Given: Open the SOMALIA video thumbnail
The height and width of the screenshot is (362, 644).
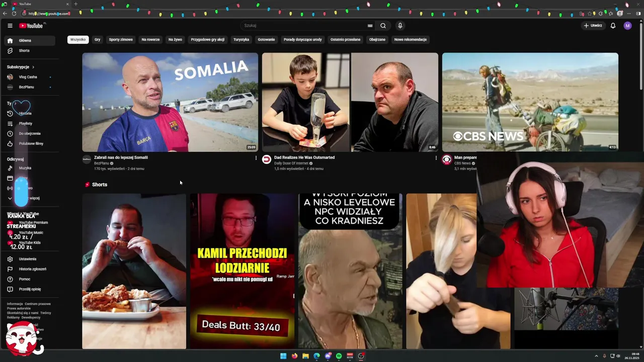Looking at the screenshot, I should click(x=170, y=102).
